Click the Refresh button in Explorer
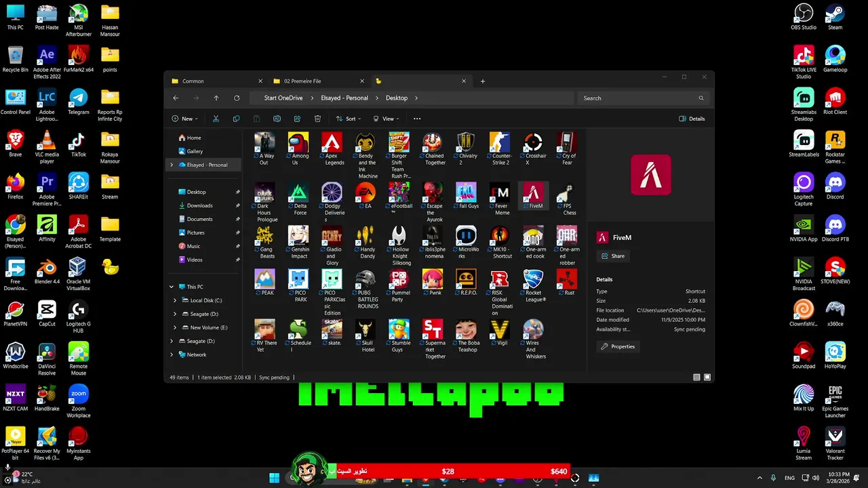 pos(237,98)
